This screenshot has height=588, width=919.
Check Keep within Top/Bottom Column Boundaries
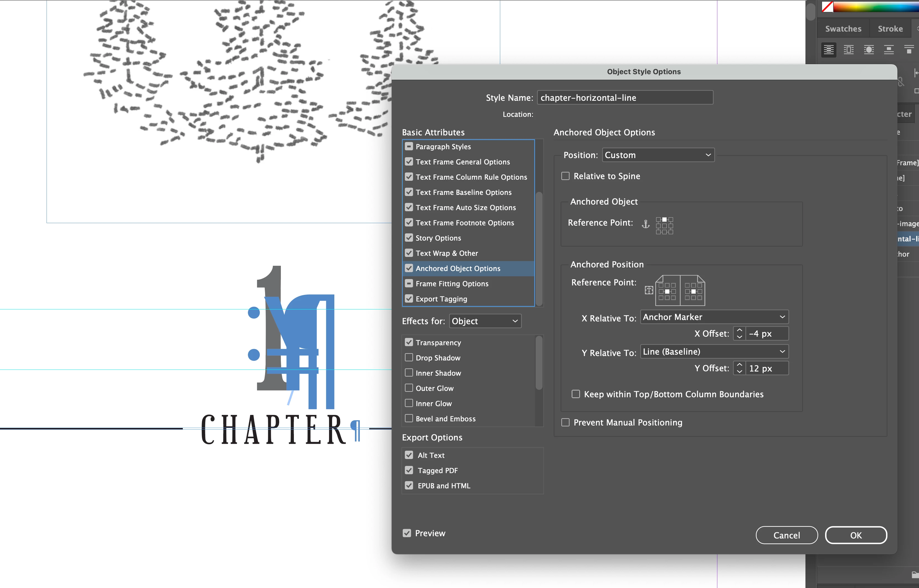pyautogui.click(x=576, y=394)
